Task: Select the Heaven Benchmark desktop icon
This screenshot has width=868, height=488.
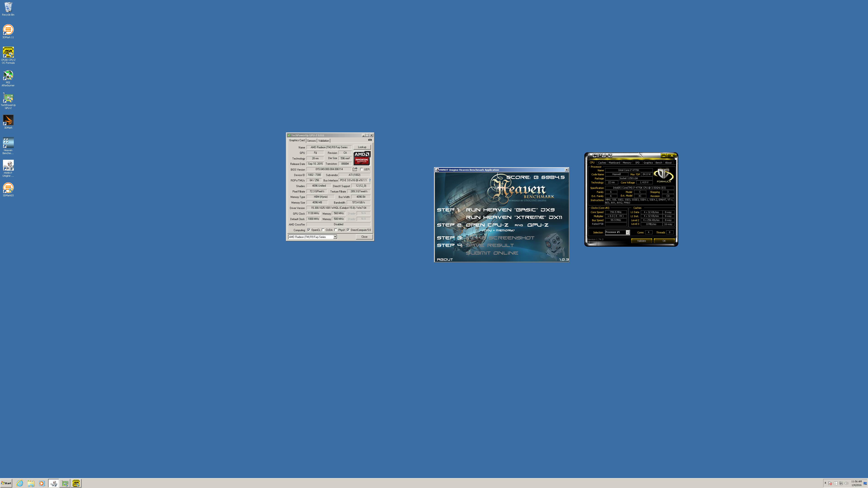Action: pos(8,146)
